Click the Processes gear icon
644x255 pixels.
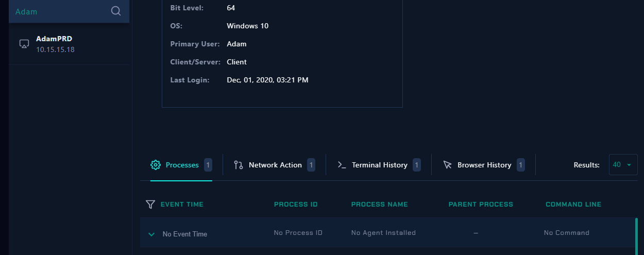(156, 165)
